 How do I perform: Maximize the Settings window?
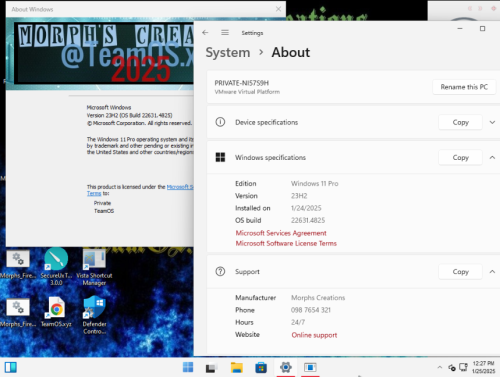pos(482,29)
